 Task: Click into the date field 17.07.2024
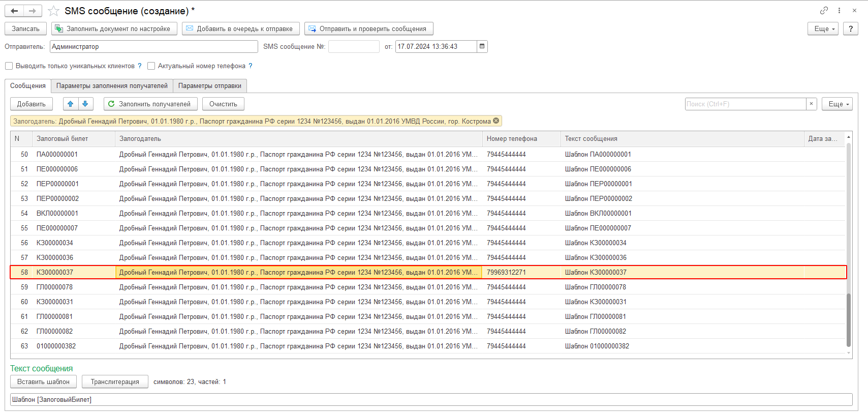(x=436, y=46)
